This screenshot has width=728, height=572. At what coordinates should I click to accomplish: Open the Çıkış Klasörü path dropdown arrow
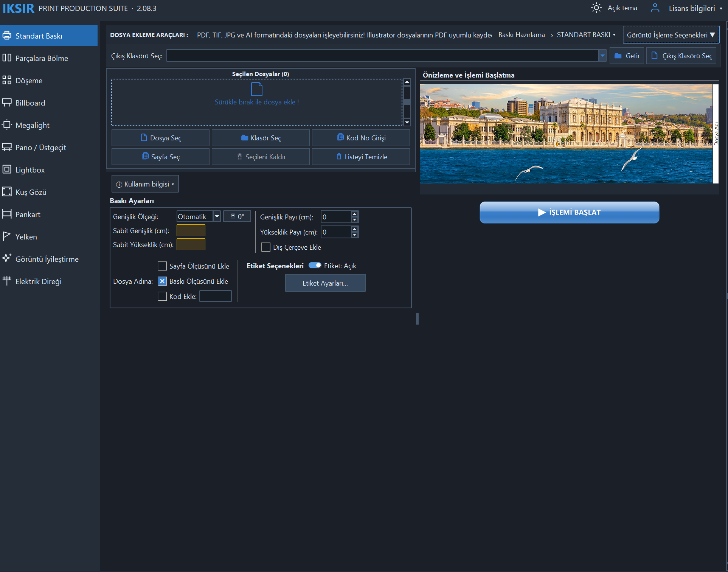coord(602,56)
